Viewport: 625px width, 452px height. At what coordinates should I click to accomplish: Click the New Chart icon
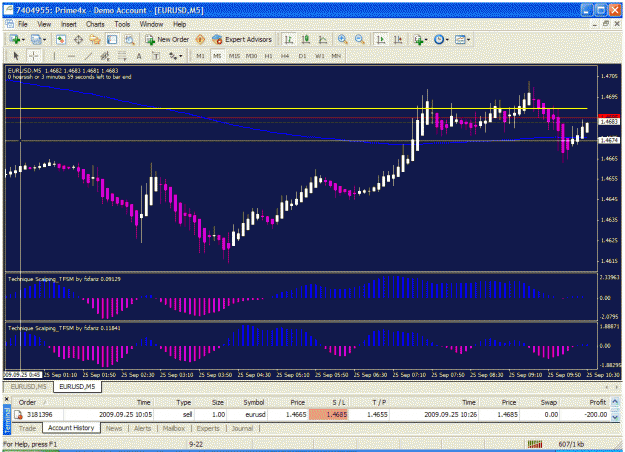click(15, 39)
